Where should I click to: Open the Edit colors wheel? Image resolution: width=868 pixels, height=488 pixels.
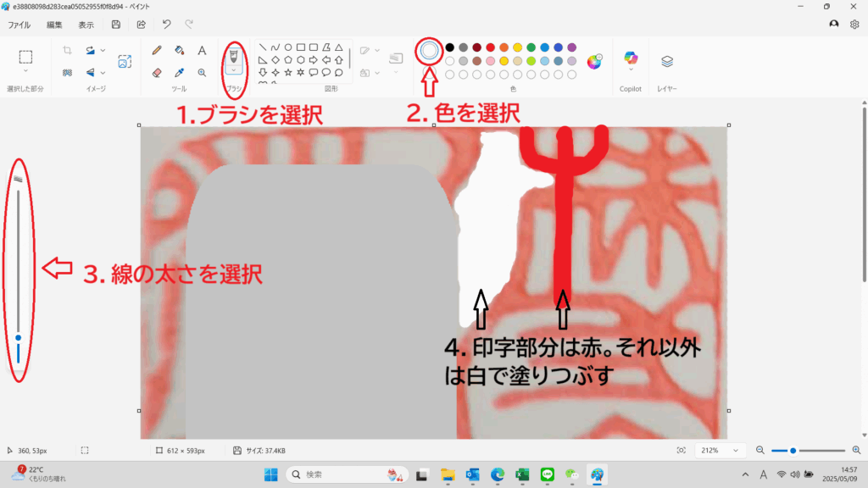click(594, 61)
